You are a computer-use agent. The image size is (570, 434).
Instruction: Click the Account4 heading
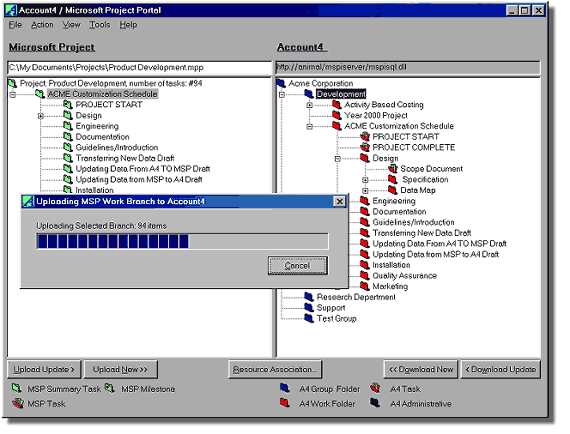pyautogui.click(x=300, y=47)
